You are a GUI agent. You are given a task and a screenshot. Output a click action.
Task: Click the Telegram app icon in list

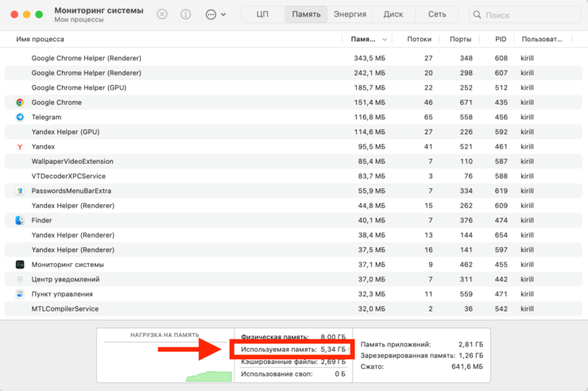pos(20,117)
